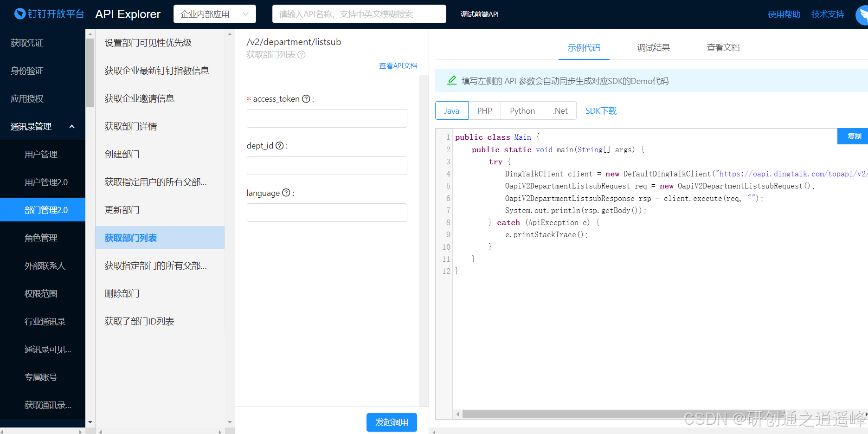This screenshot has height=434, width=868.
Task: Open the 查看API文档 link
Action: [x=398, y=65]
